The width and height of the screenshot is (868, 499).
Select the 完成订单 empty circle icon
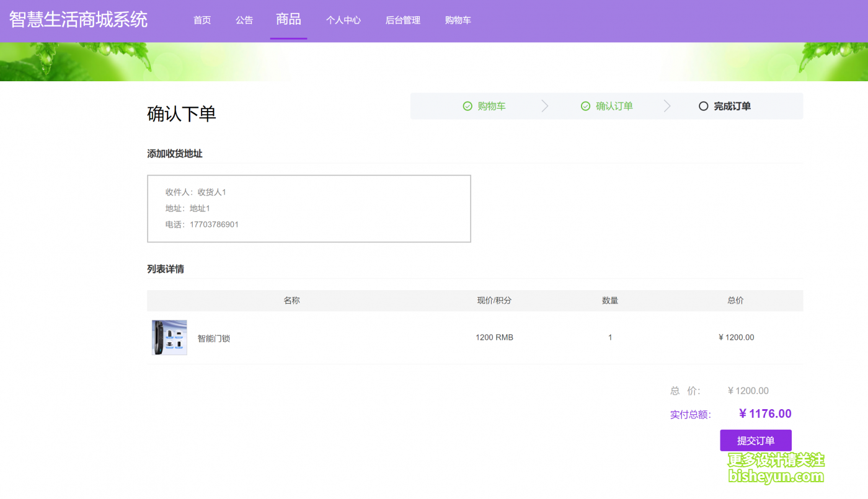(x=703, y=105)
